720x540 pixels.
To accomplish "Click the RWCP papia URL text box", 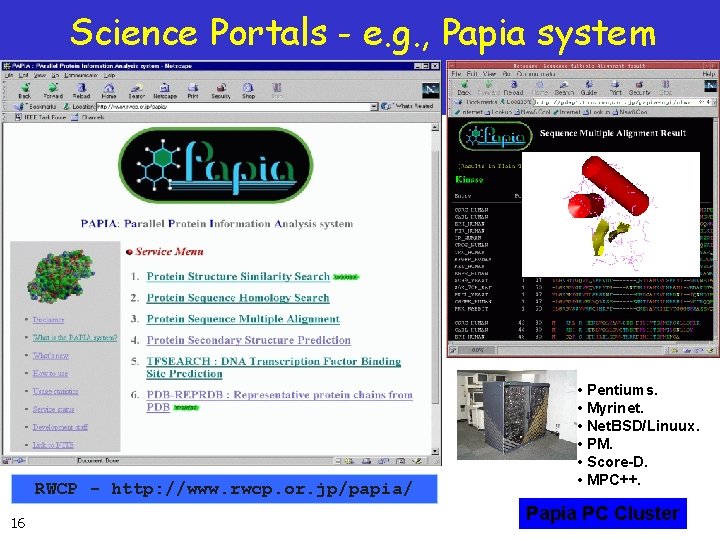I will pyautogui.click(x=224, y=489).
